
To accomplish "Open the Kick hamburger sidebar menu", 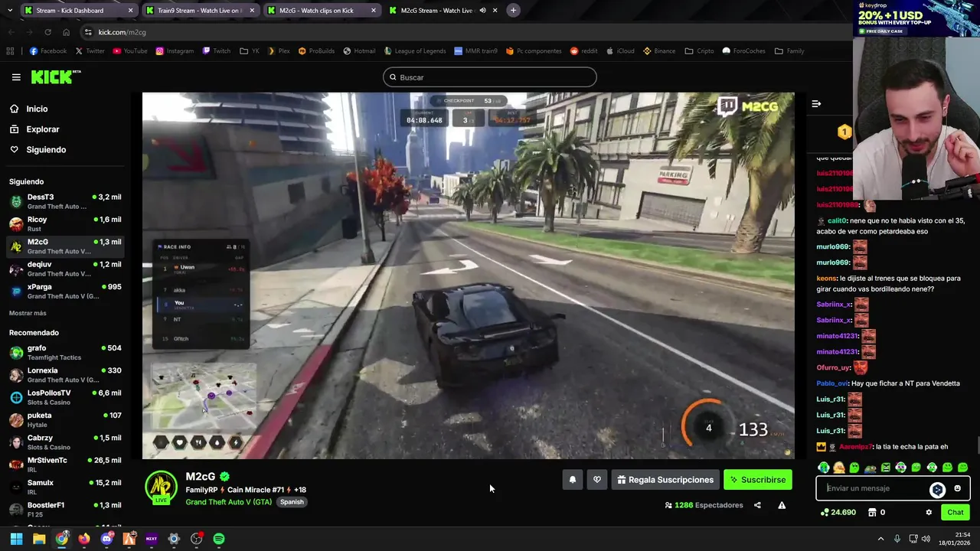I will click(x=16, y=77).
